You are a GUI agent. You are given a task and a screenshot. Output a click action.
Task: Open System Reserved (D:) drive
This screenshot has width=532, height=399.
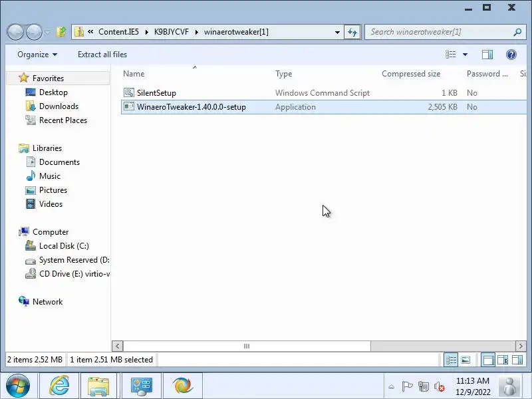point(74,260)
